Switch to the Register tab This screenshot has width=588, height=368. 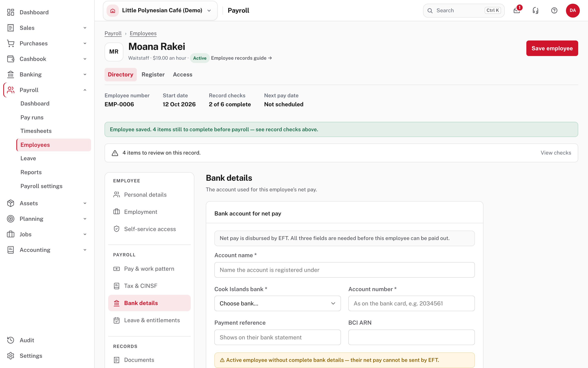153,74
